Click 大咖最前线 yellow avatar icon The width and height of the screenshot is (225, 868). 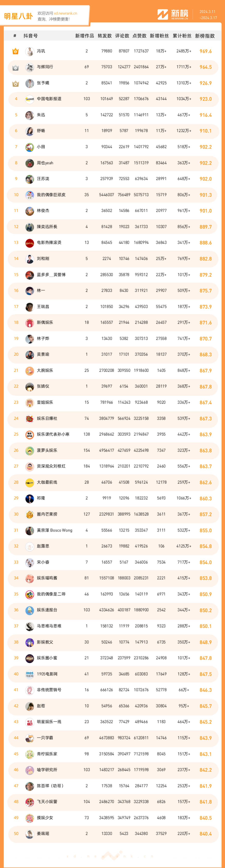click(30, 483)
